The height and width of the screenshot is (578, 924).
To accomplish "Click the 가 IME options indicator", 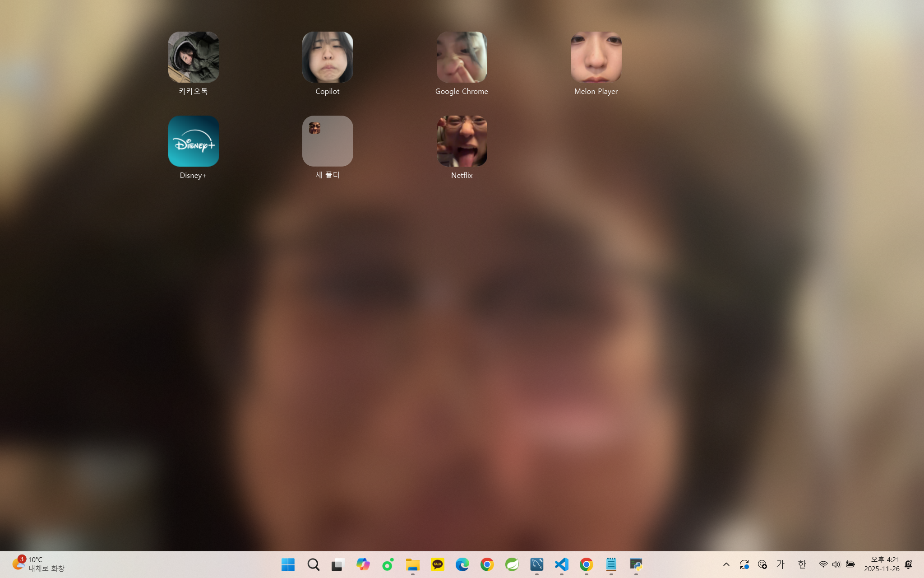I will (x=781, y=564).
